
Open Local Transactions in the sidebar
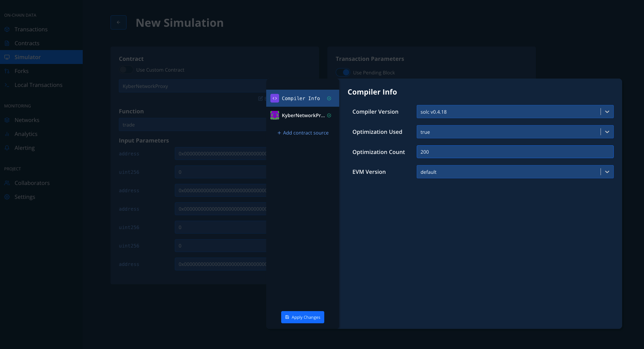(41, 85)
